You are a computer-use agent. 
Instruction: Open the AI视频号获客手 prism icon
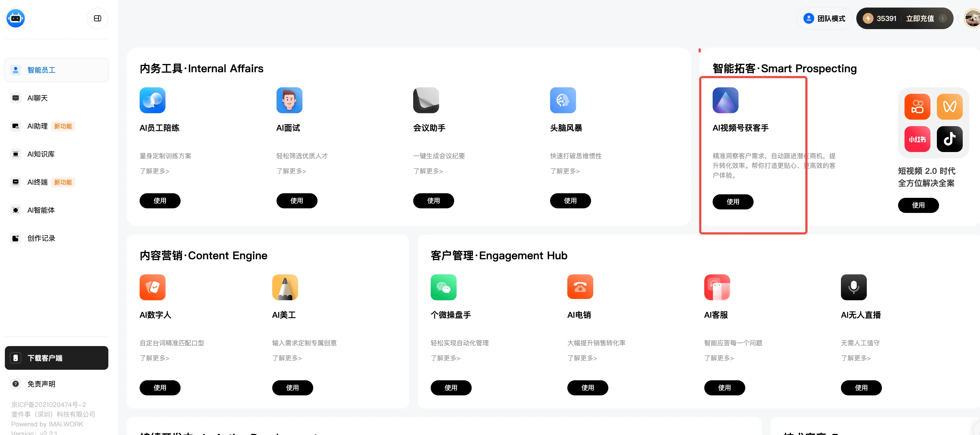(x=725, y=100)
